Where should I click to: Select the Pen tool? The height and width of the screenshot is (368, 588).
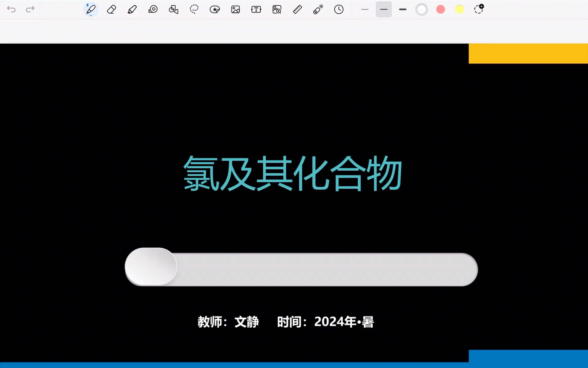coord(91,10)
